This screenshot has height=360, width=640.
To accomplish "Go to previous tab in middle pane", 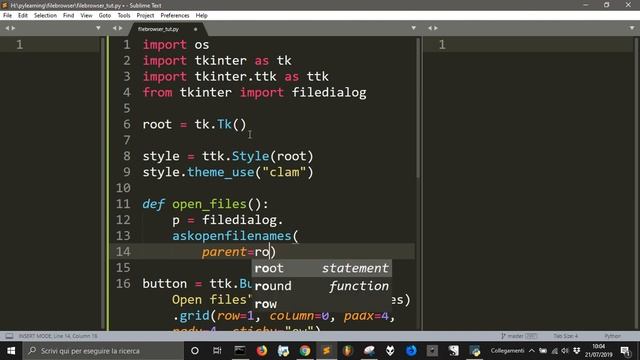I will (x=114, y=28).
